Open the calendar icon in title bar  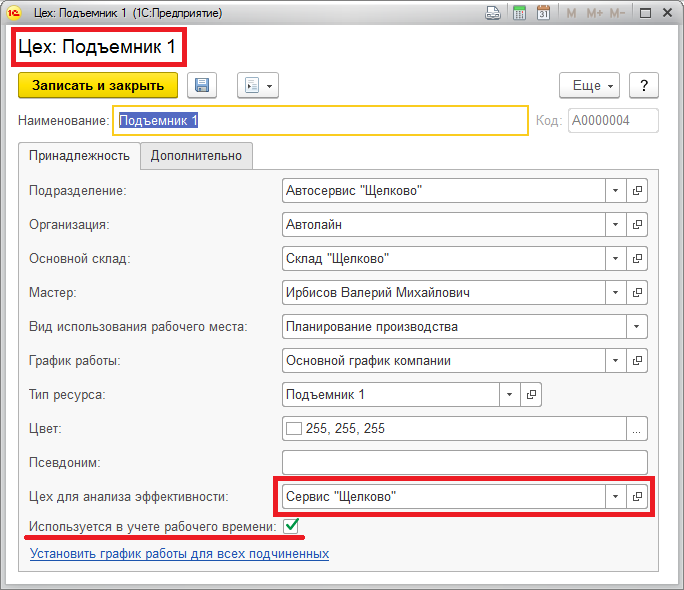544,13
